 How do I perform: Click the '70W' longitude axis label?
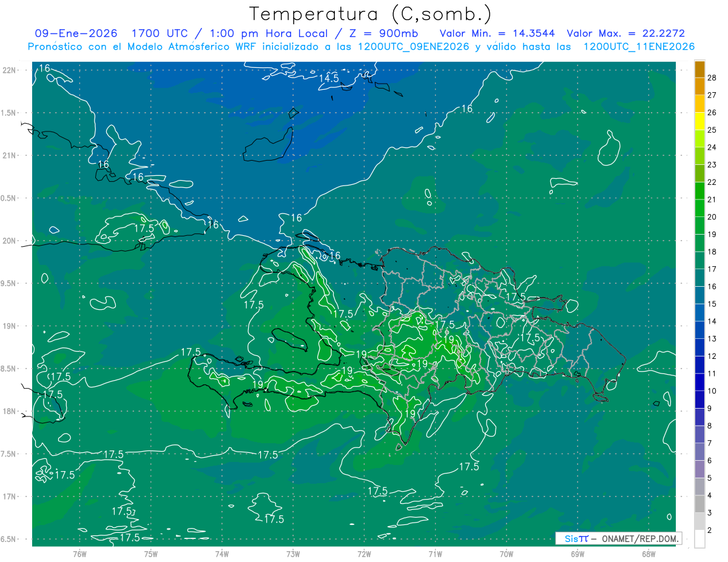(x=506, y=554)
